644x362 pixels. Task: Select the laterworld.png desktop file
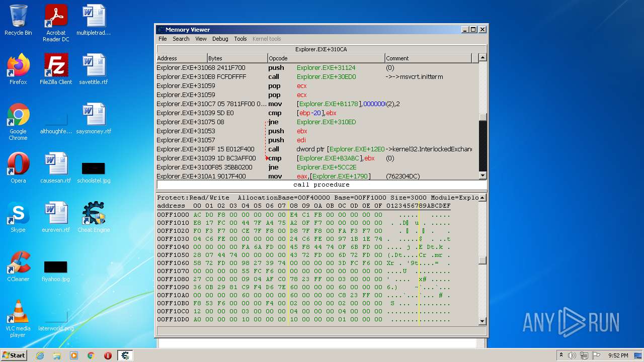pyautogui.click(x=56, y=320)
